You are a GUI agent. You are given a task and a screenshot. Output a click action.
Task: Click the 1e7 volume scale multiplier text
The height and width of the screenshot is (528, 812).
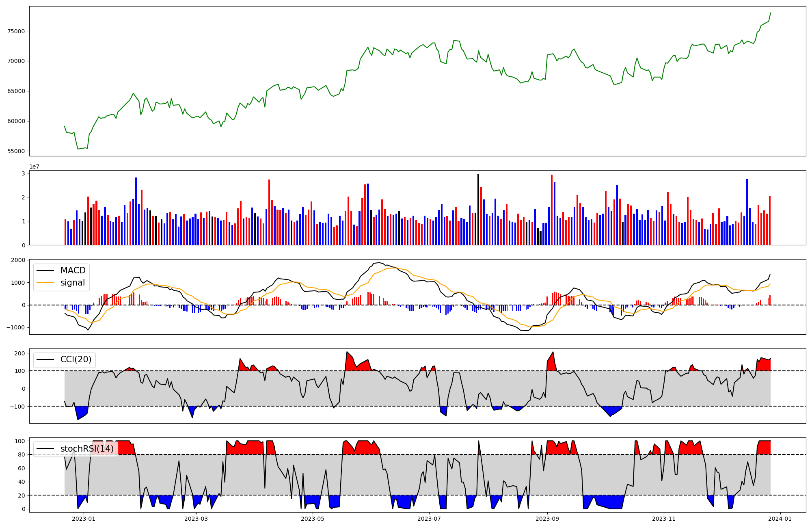click(34, 167)
